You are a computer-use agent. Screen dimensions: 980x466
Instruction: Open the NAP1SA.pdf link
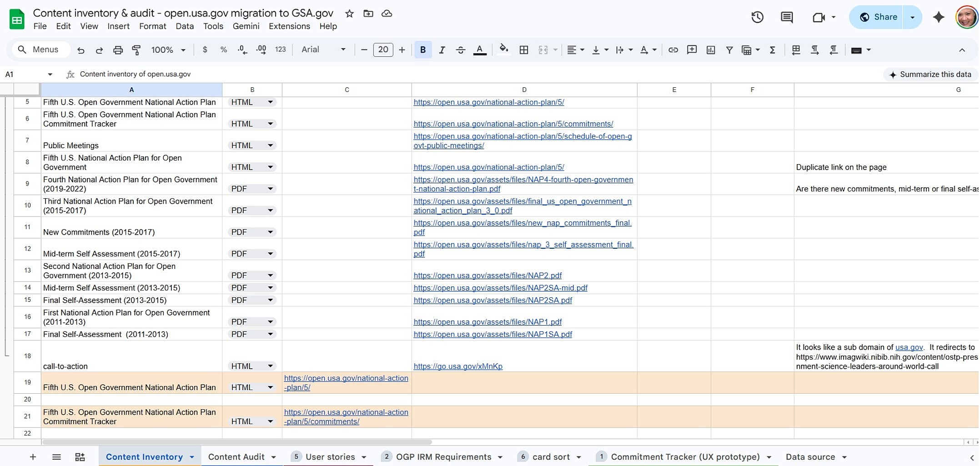coord(493,335)
